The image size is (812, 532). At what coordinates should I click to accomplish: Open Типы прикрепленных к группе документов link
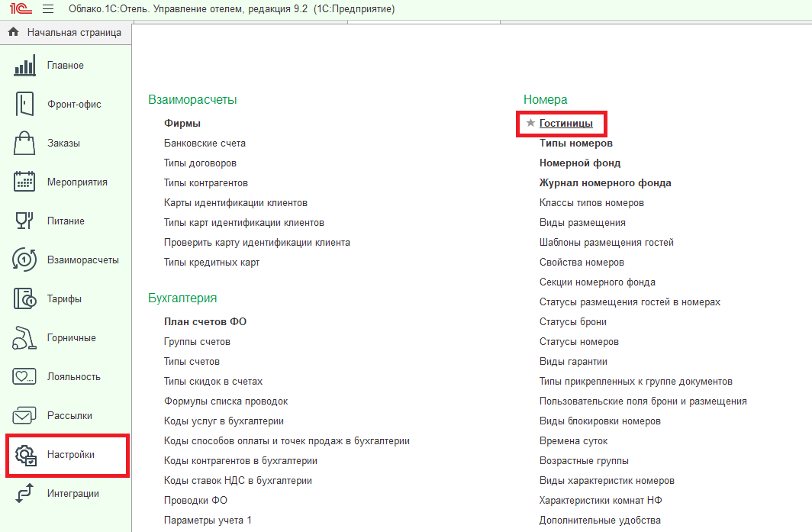[636, 382]
